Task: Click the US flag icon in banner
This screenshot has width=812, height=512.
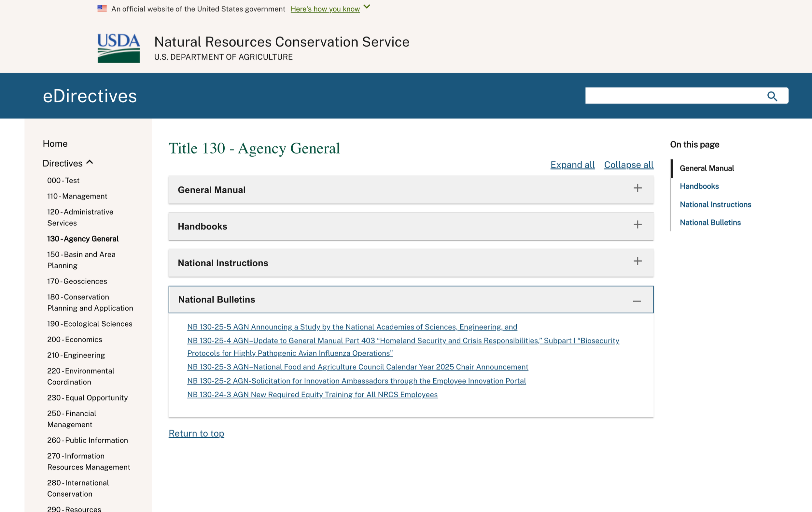Action: (x=102, y=8)
